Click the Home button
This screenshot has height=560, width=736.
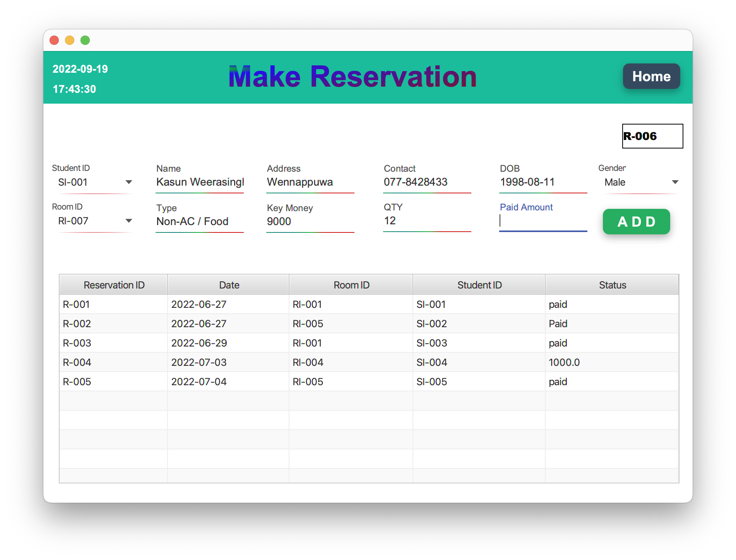point(651,76)
